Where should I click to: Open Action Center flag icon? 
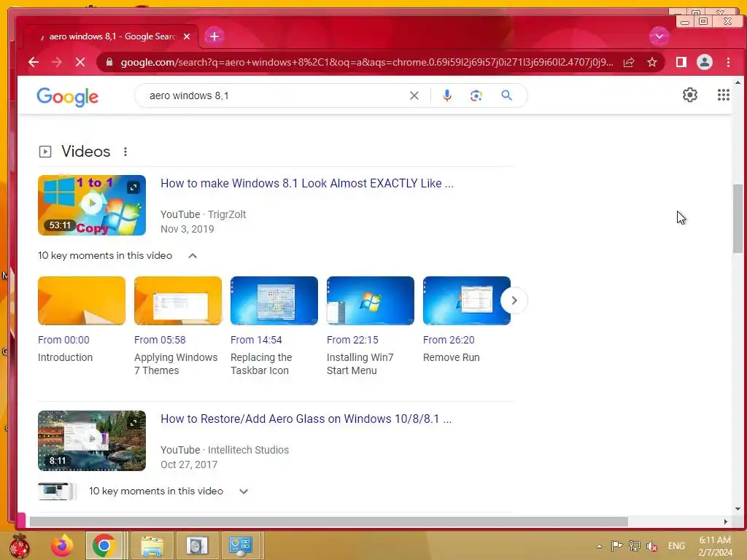(x=616, y=545)
